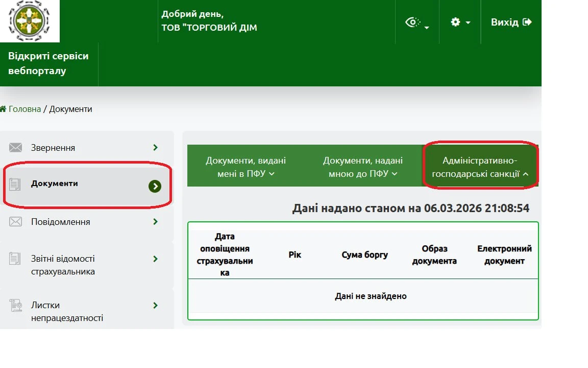This screenshot has height=368, width=588.
Task: Expand Листки непрацездатності sidebar arrow
Action: pyautogui.click(x=155, y=306)
